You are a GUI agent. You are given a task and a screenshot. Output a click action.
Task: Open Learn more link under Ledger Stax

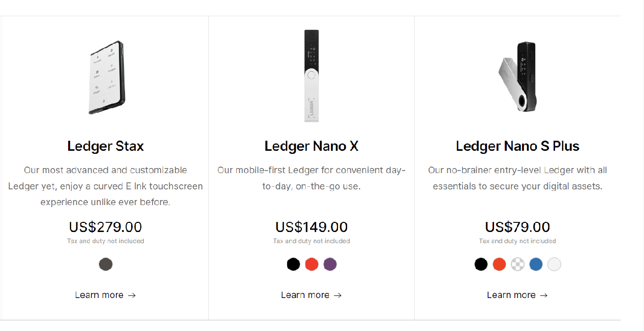(105, 295)
